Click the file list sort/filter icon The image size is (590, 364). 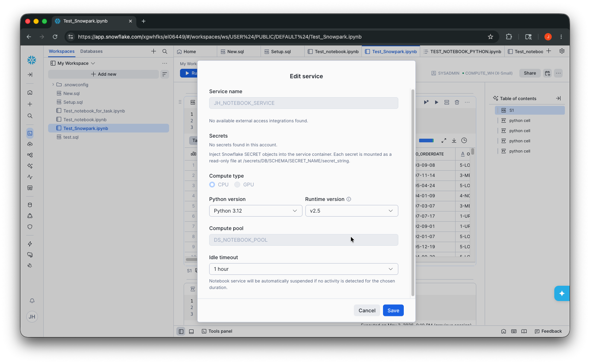(165, 74)
